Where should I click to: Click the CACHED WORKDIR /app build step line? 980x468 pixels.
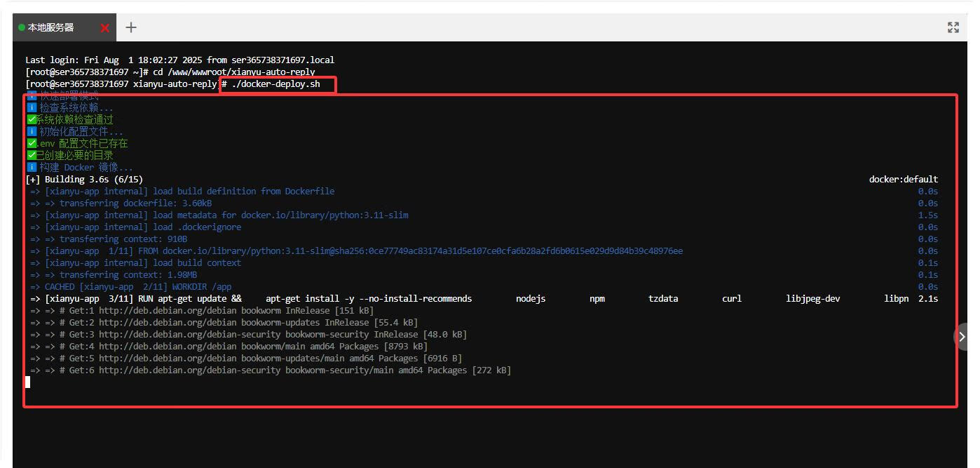(x=137, y=287)
